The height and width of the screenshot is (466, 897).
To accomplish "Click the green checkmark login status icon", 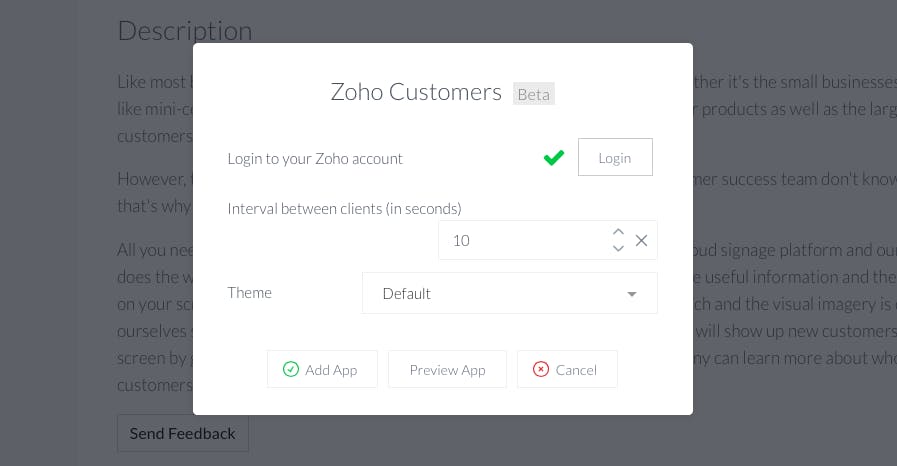I will (554, 157).
